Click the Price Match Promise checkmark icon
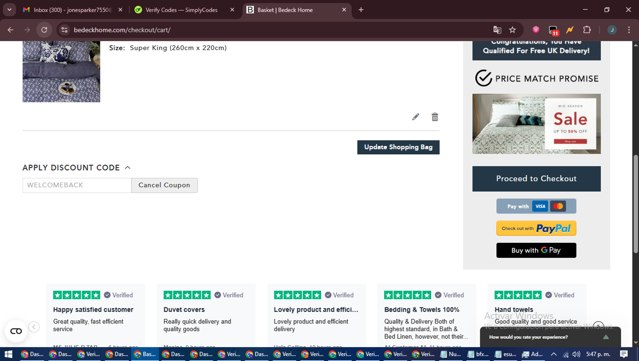Image resolution: width=639 pixels, height=361 pixels. (484, 78)
